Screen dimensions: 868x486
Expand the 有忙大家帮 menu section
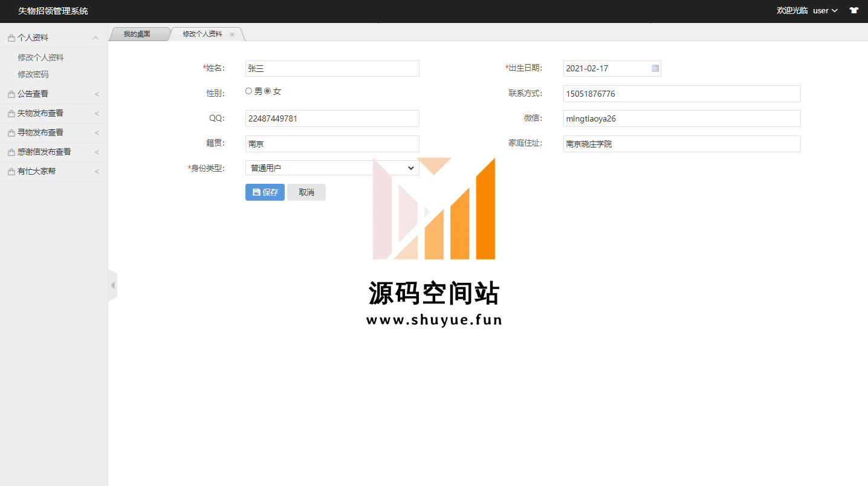[x=97, y=172]
